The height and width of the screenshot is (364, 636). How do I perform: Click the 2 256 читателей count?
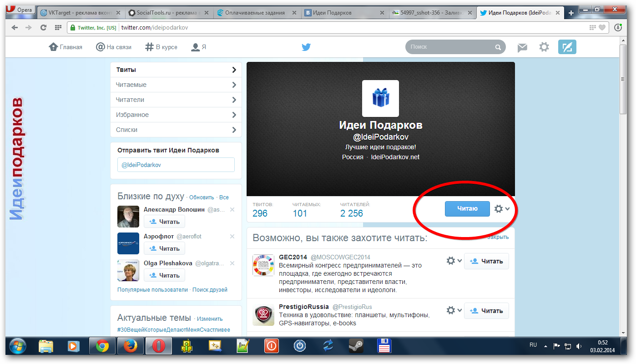(352, 213)
